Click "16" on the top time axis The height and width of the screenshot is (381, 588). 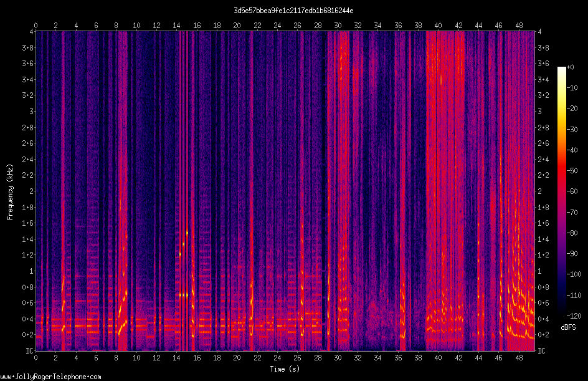click(x=197, y=26)
